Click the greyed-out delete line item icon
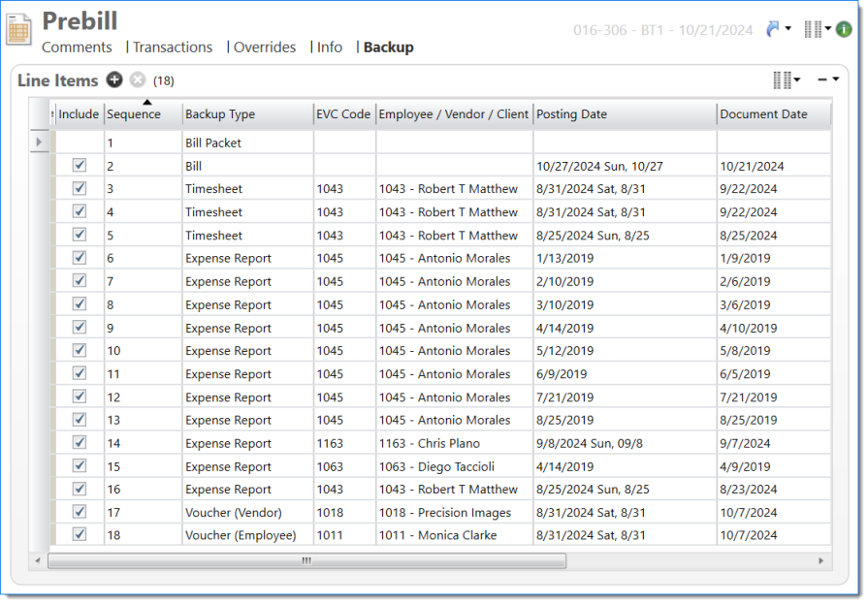This screenshot has width=868, height=604. (x=138, y=80)
